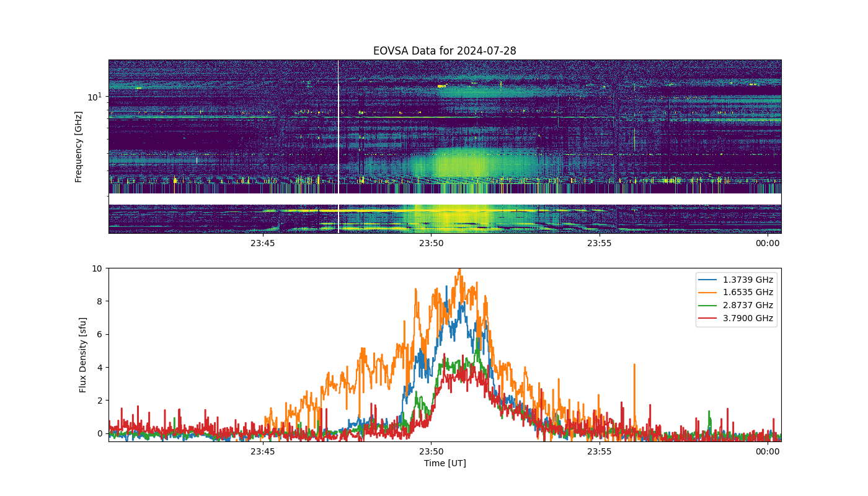Click the 23:55 tick label under the spectrogram

[x=600, y=243]
